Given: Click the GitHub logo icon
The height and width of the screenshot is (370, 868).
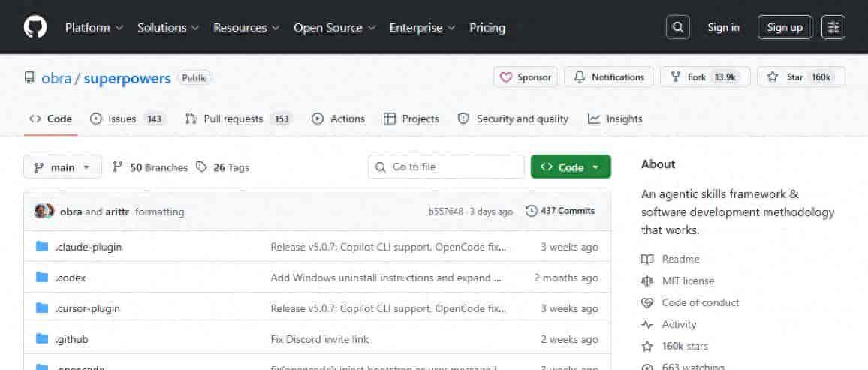Looking at the screenshot, I should tap(35, 27).
